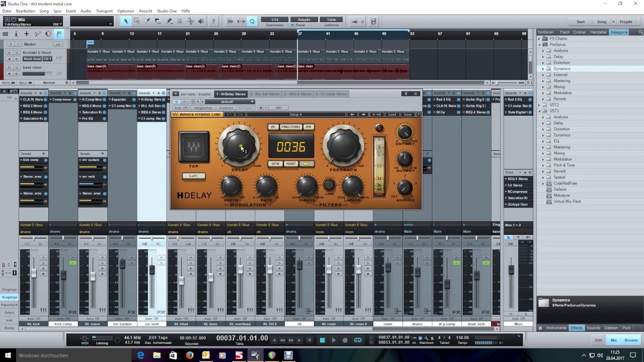644x362 pixels.
Task: Open the Transport menu
Action: pyautogui.click(x=104, y=11)
